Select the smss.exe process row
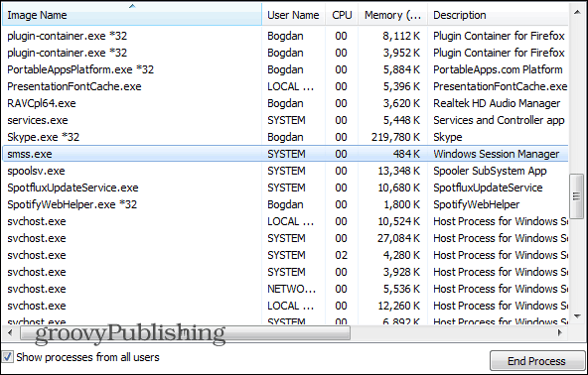Screen dimensions: 588x375 point(285,154)
